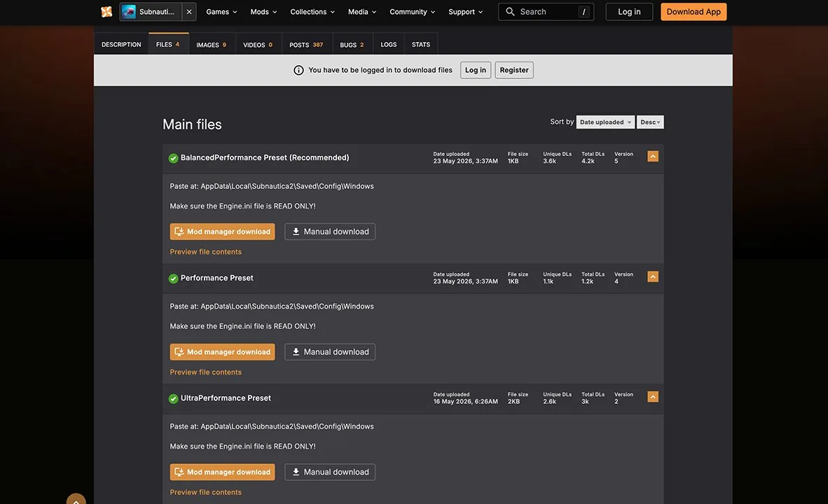Open the Games dropdown menu
This screenshot has width=828, height=504.
(221, 12)
